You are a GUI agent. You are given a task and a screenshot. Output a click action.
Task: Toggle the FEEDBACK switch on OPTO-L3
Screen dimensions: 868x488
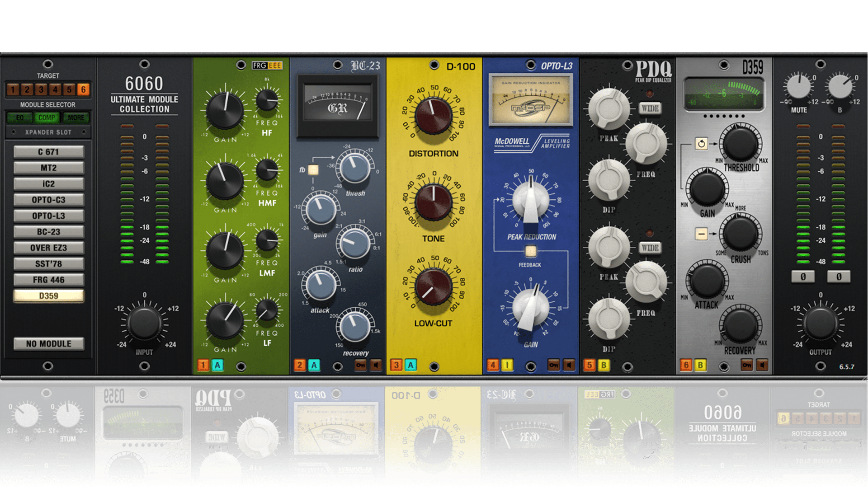530,251
